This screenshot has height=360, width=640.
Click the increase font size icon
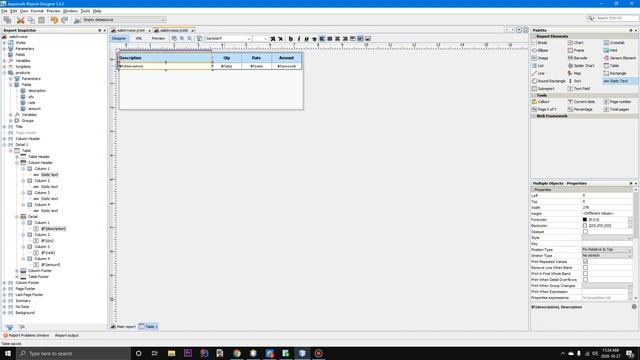273,38
